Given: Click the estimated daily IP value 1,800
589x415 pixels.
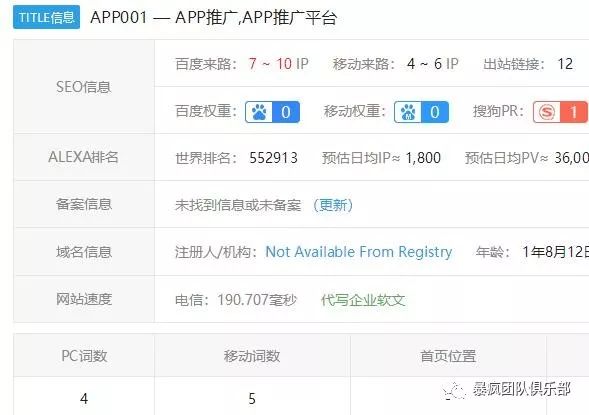Looking at the screenshot, I should [x=423, y=158].
